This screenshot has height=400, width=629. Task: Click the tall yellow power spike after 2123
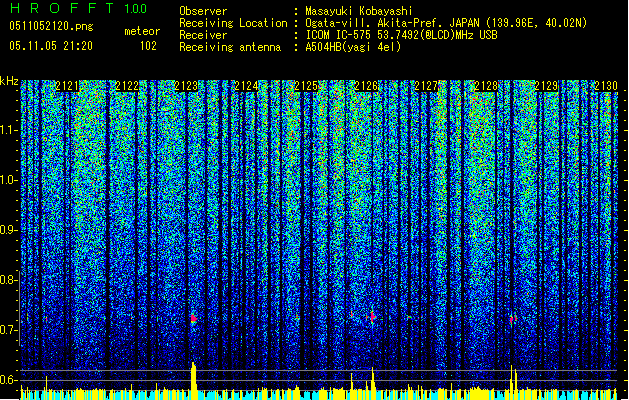click(x=194, y=379)
